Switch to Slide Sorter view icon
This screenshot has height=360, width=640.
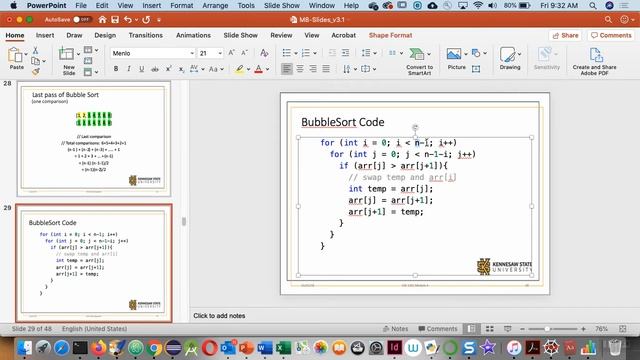point(489,329)
